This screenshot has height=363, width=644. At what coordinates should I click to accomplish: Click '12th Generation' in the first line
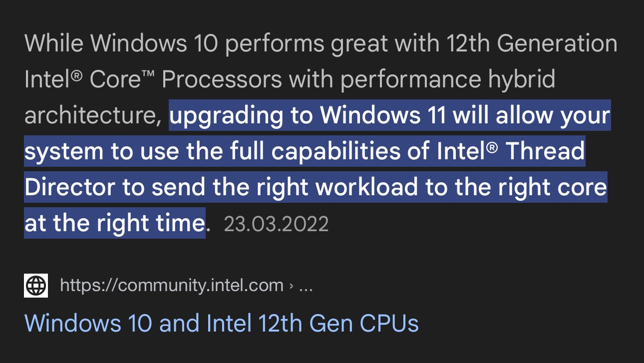[532, 44]
